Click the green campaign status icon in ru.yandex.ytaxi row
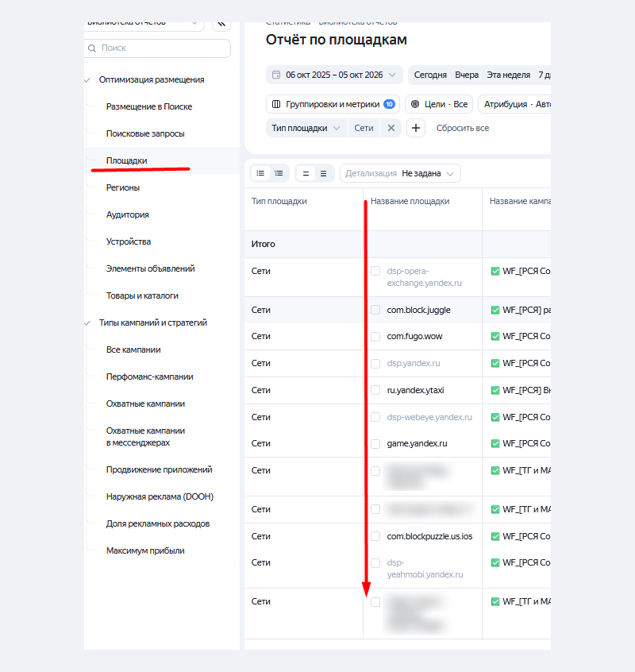 [x=495, y=391]
